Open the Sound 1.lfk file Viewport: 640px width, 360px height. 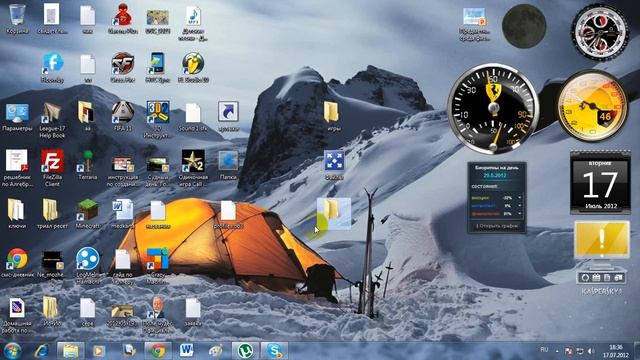coord(193,116)
